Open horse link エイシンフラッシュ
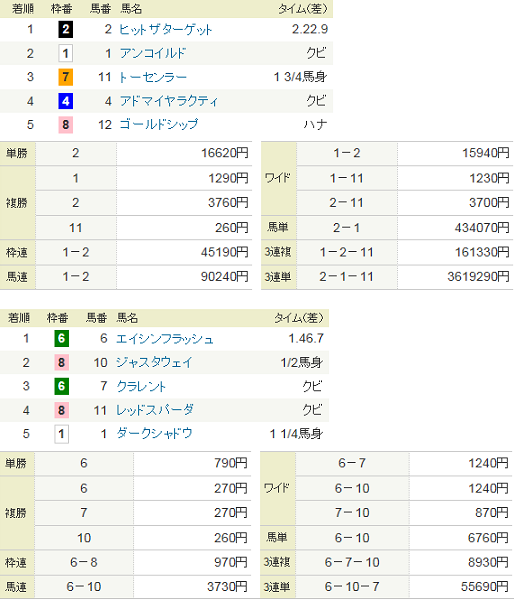 pyautogui.click(x=165, y=339)
